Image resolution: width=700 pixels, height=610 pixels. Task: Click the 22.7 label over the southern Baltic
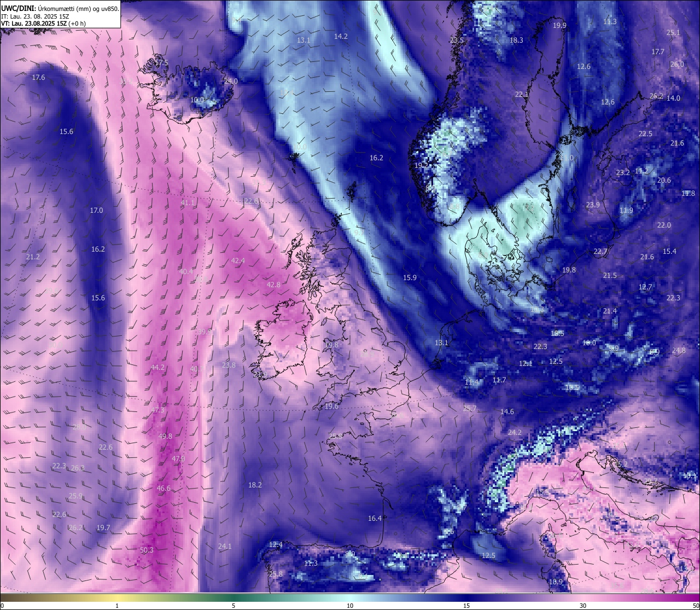[x=600, y=252]
